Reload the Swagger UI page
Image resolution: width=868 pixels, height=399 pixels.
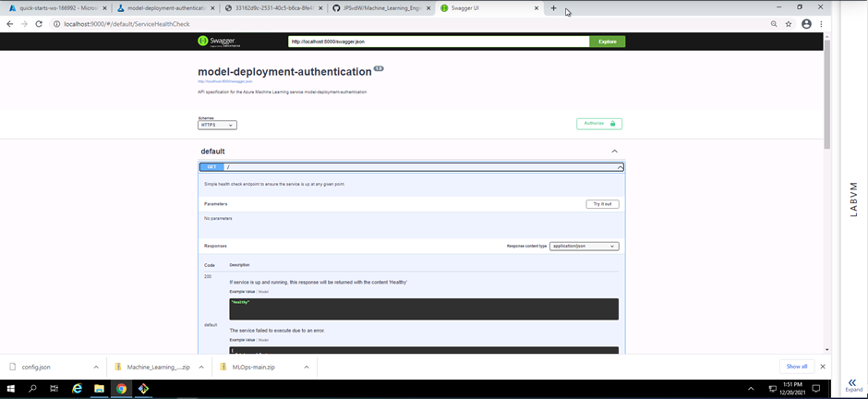38,24
